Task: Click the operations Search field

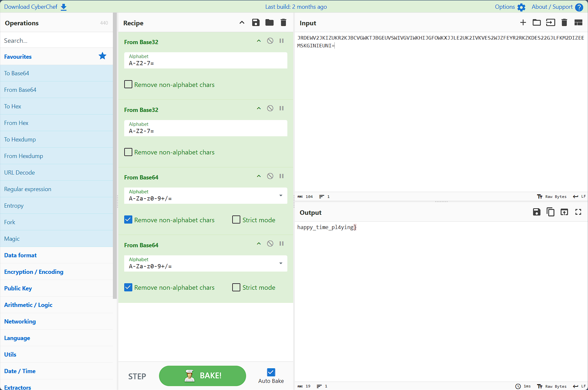Action: pyautogui.click(x=56, y=41)
